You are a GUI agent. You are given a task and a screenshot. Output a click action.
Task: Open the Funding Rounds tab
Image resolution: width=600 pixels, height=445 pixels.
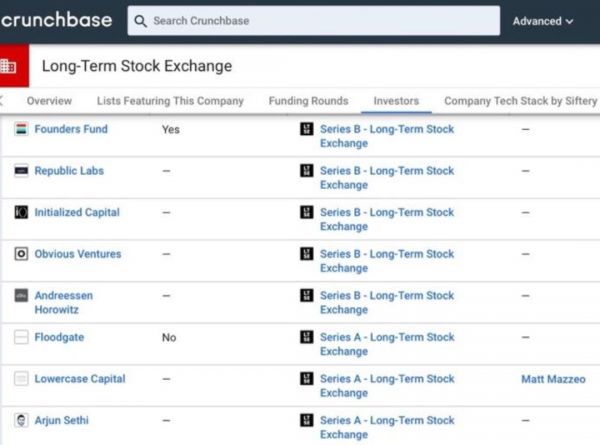[308, 101]
